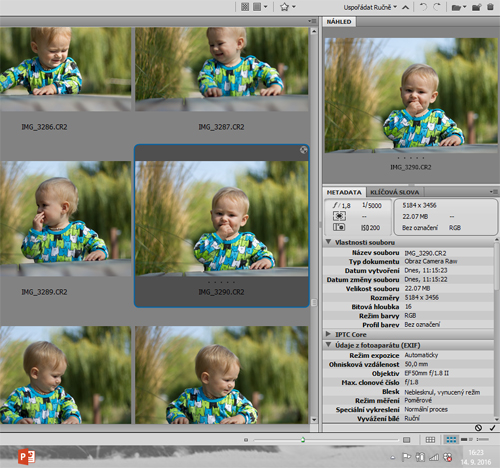Screen dimensions: 500x468
Task: Collapse the Vlastnosti souboru section
Action: pos(328,242)
